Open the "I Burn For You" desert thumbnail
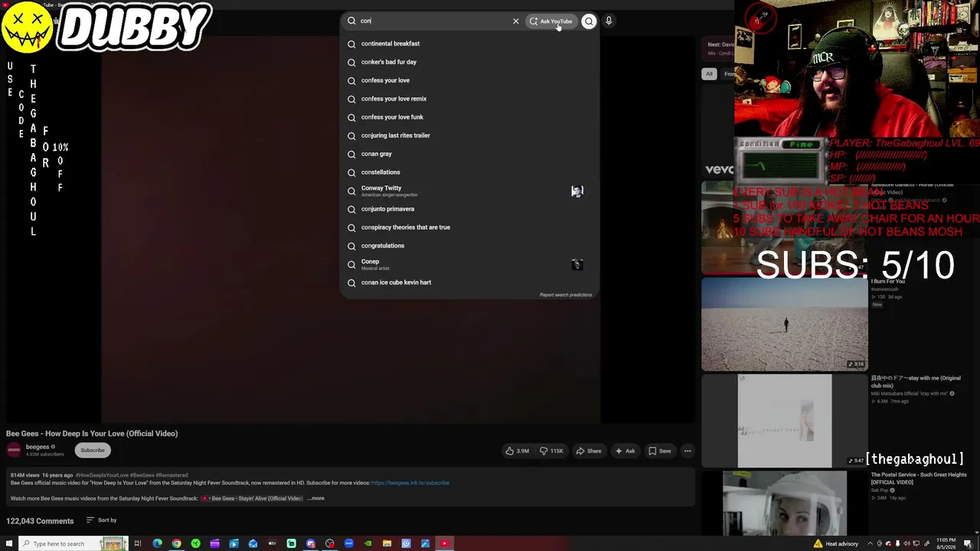980x551 pixels. (x=785, y=324)
